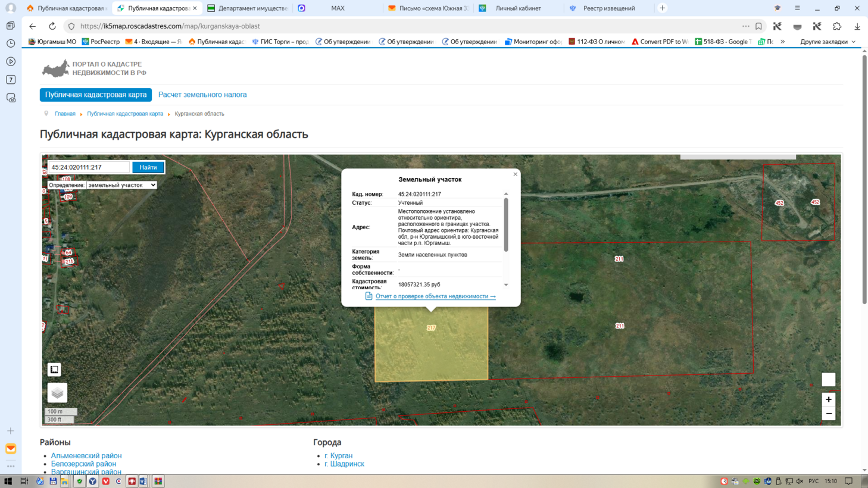Click the browser address bar URL
Screen dimensions: 868x488
pos(170,26)
